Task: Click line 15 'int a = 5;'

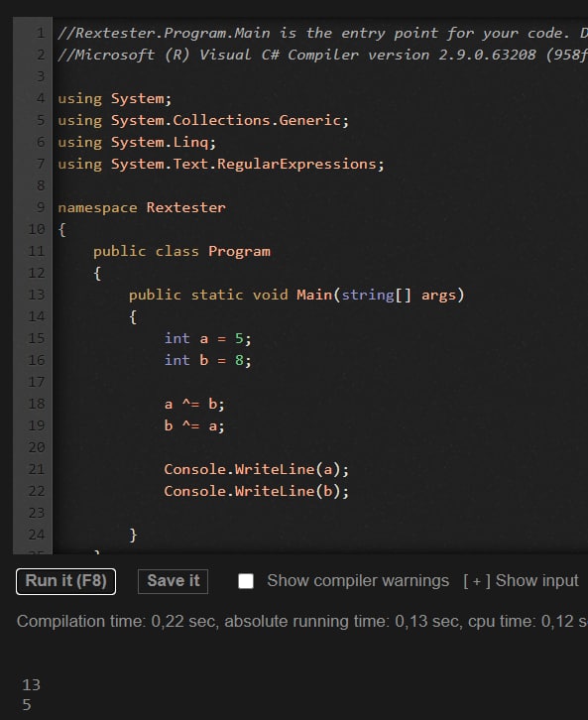Action: [x=208, y=339]
